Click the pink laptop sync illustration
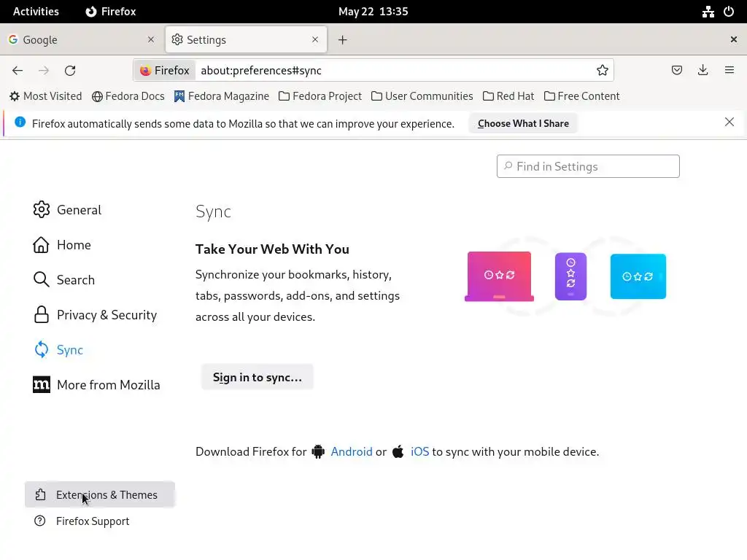The height and width of the screenshot is (560, 747). pyautogui.click(x=499, y=276)
